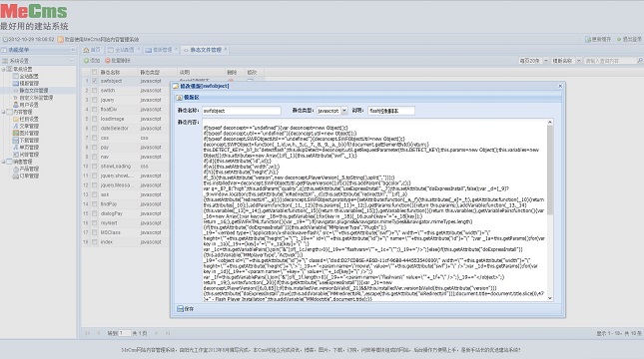This screenshot has height=359, width=644.
Task: Go to the first page arrow
Action: 88,333
